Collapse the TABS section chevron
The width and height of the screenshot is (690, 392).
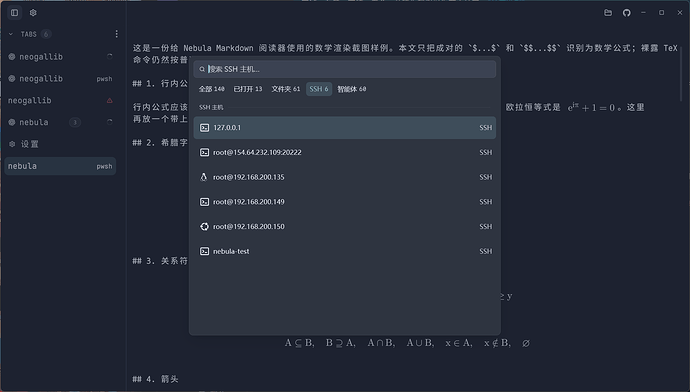[x=11, y=34]
